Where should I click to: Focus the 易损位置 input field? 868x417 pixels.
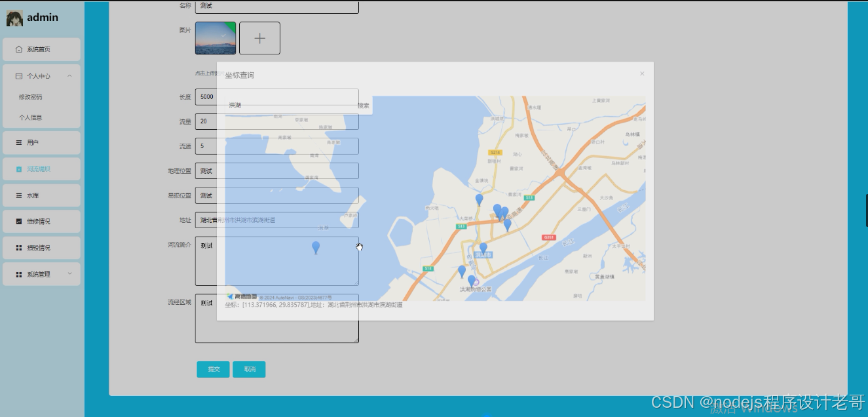click(x=277, y=195)
